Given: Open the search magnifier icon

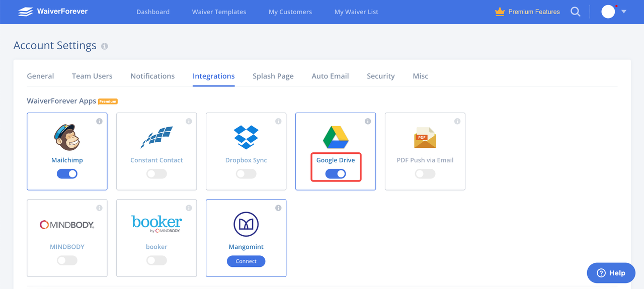Looking at the screenshot, I should click(576, 12).
